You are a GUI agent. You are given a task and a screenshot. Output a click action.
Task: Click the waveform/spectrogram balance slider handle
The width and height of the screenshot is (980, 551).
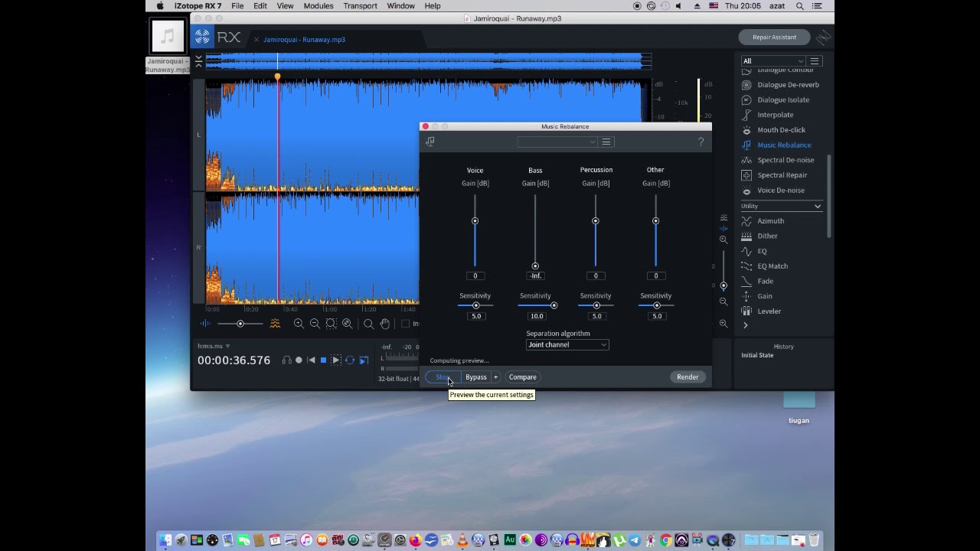point(240,324)
